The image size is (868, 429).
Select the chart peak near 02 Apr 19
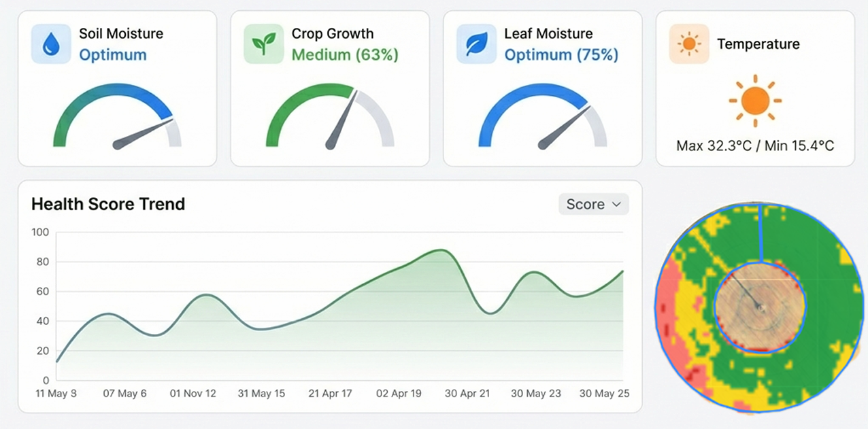point(440,250)
